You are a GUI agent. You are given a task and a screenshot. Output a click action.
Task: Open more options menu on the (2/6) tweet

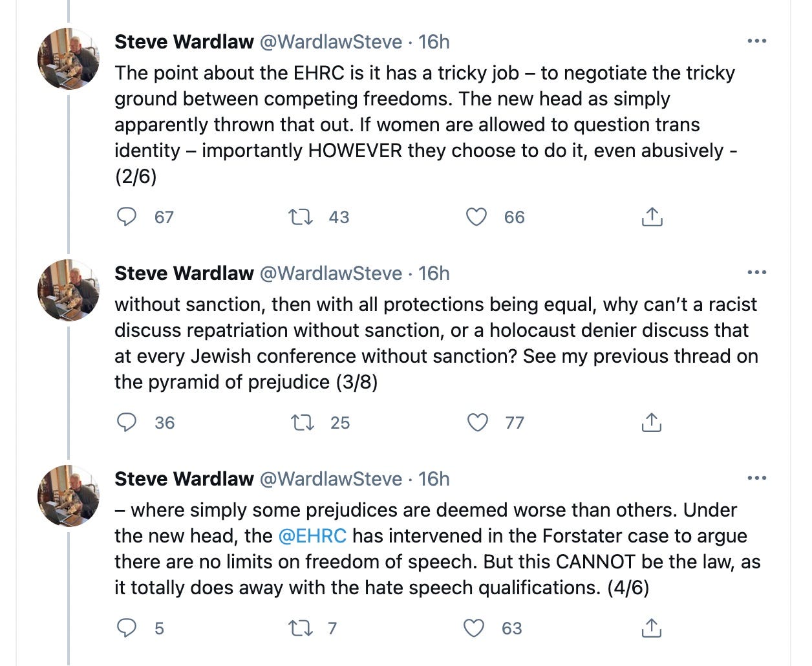(755, 40)
